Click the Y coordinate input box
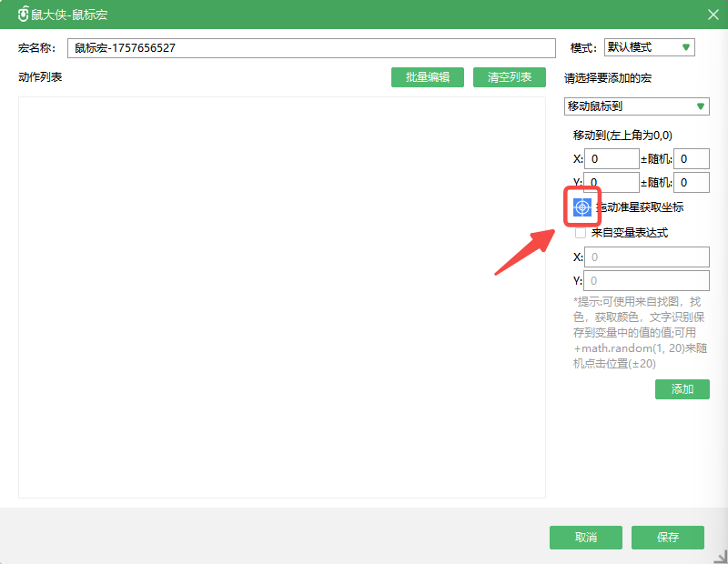This screenshot has width=728, height=564. click(611, 183)
